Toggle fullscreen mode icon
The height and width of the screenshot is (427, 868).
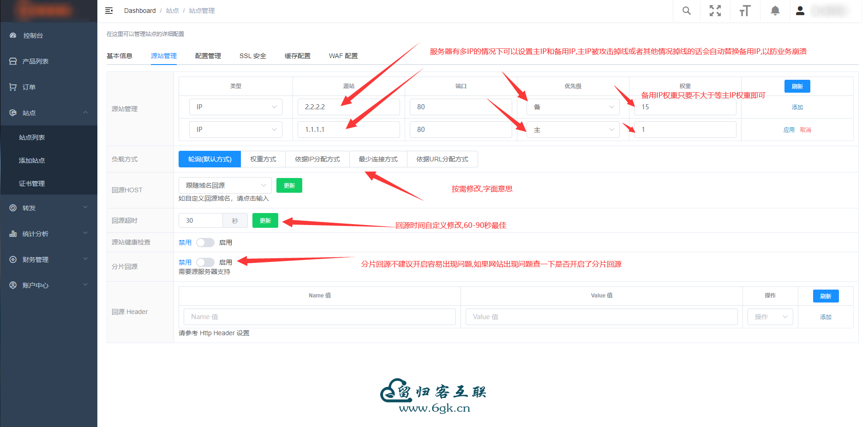pyautogui.click(x=715, y=11)
